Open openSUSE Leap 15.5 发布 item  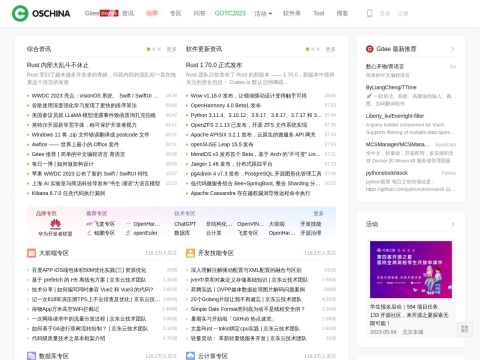pyautogui.click(x=222, y=144)
